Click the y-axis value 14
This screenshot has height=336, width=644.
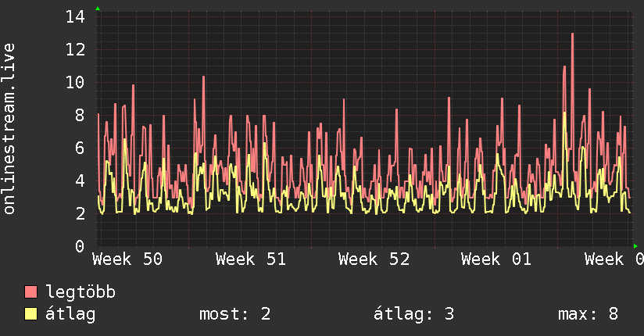(x=75, y=17)
